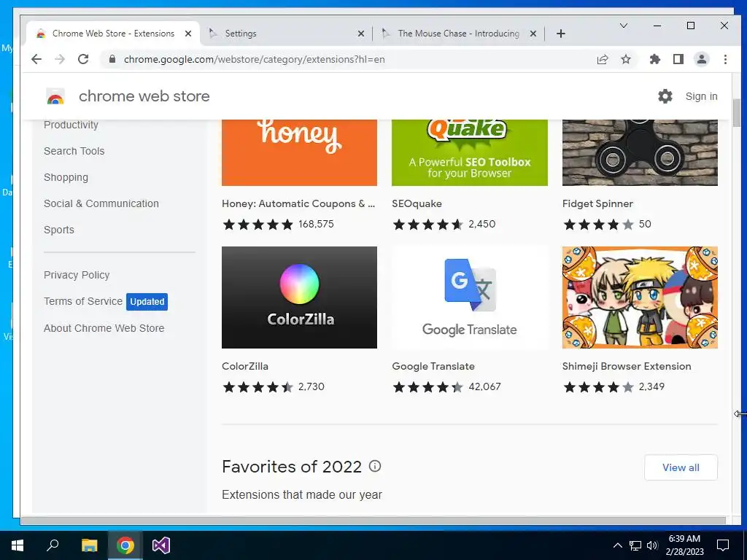Screen dimensions: 747x560
Task: Open the notification center icon
Action: [x=723, y=545]
